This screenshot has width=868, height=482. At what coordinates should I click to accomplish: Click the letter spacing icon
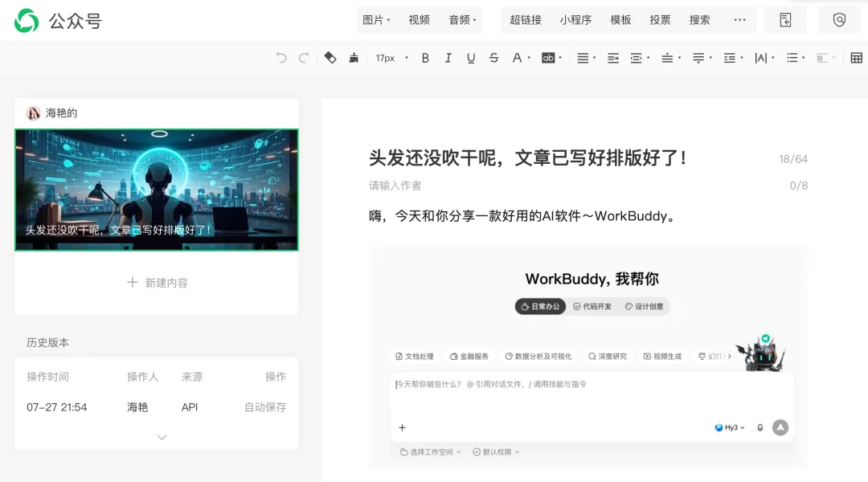[x=760, y=58]
